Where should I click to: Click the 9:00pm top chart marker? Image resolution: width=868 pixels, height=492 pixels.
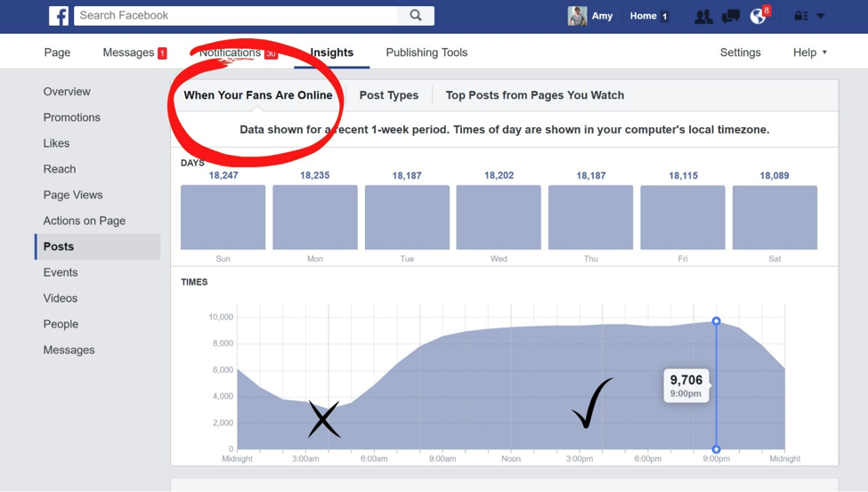click(717, 321)
